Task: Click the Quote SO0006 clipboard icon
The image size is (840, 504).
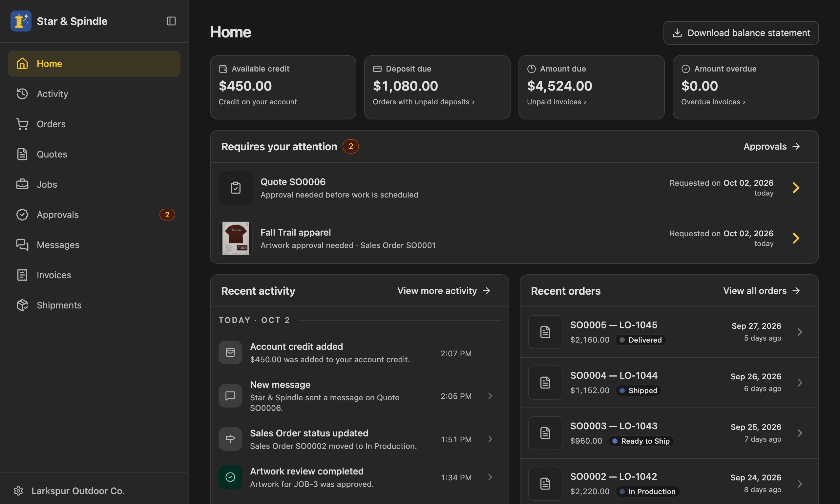Action: pos(236,188)
